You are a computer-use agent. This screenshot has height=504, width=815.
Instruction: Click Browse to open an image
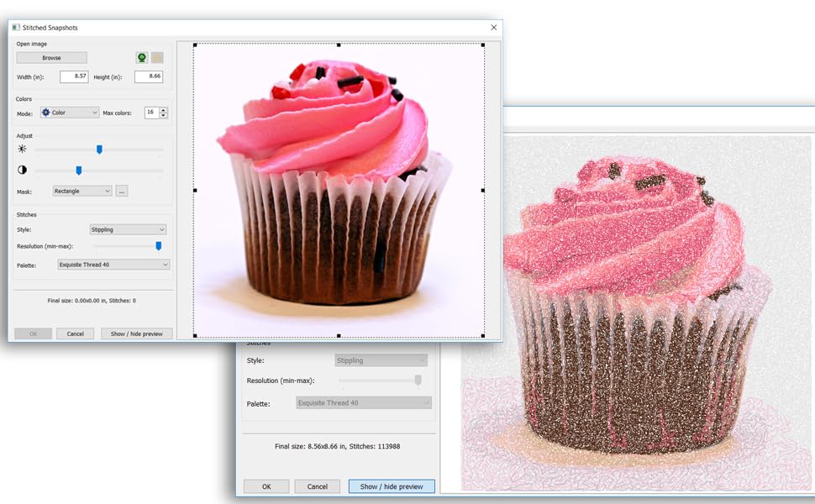[51, 58]
